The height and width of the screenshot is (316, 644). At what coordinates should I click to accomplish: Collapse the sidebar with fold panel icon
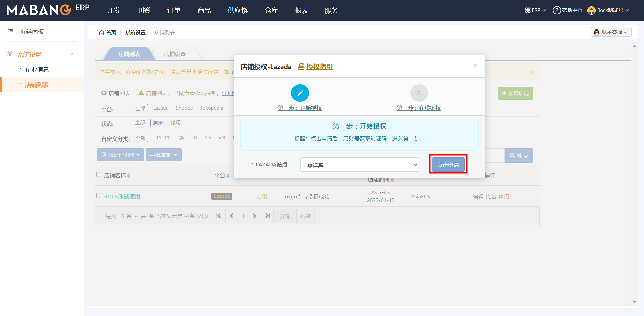click(x=10, y=31)
